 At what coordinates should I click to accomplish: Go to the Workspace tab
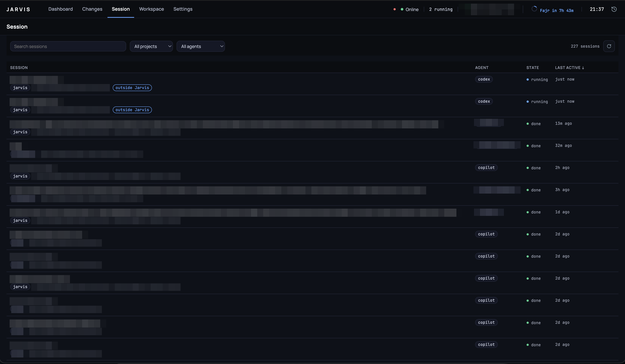click(152, 9)
